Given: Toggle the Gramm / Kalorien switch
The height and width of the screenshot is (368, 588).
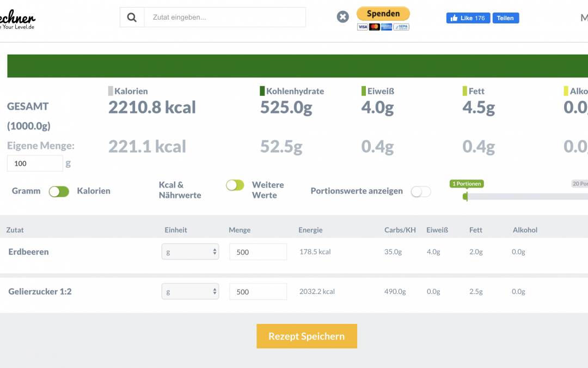Looking at the screenshot, I should tap(59, 191).
